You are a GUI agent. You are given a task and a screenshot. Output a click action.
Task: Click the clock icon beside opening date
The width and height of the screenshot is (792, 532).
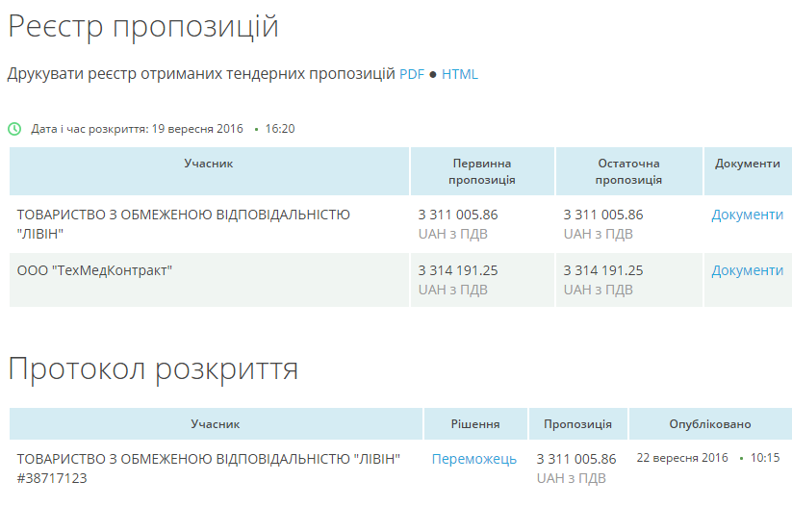[14, 129]
